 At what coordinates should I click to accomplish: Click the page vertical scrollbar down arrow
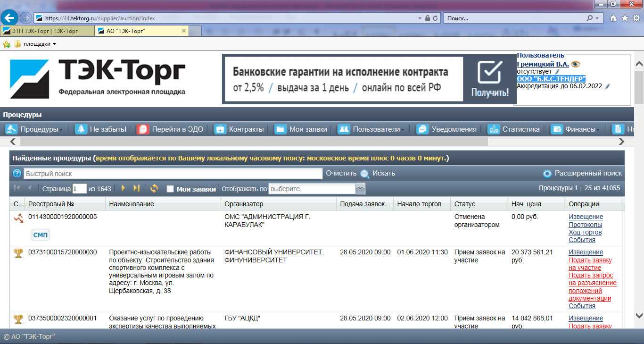coord(639,315)
